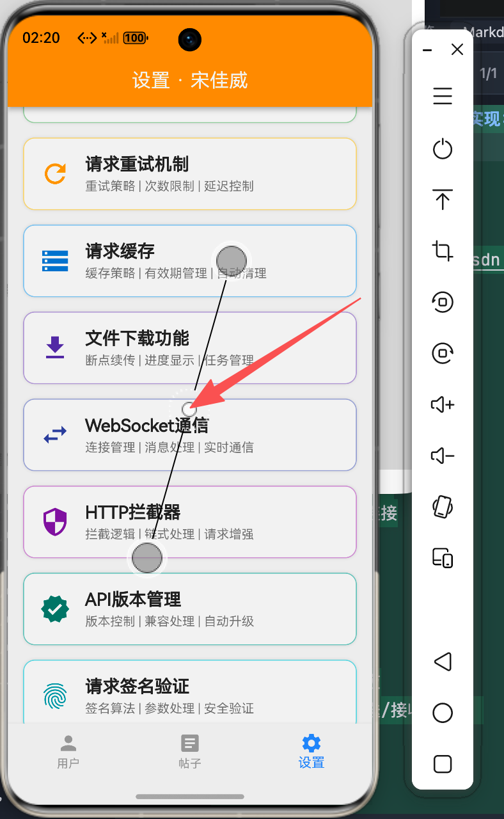Open the WebSocket通信 title
The image size is (504, 819).
tap(146, 425)
